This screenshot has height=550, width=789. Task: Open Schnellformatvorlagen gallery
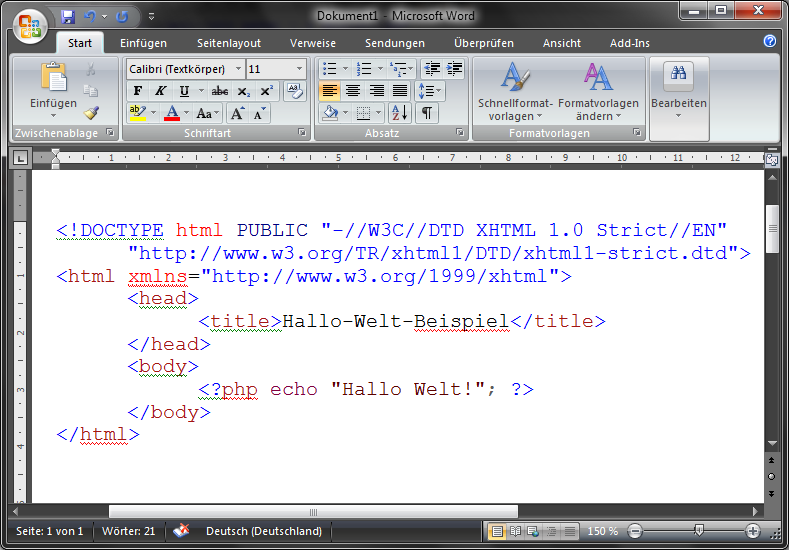coord(515,92)
